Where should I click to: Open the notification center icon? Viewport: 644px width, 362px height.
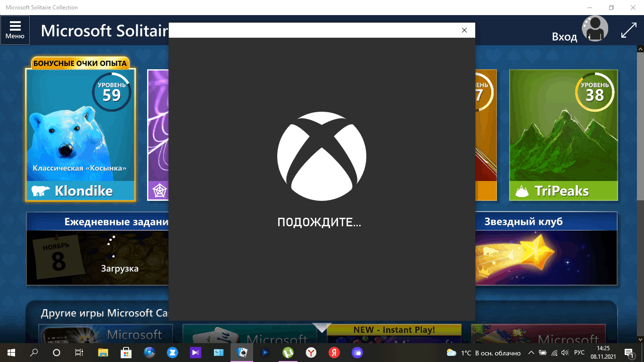coord(629,353)
